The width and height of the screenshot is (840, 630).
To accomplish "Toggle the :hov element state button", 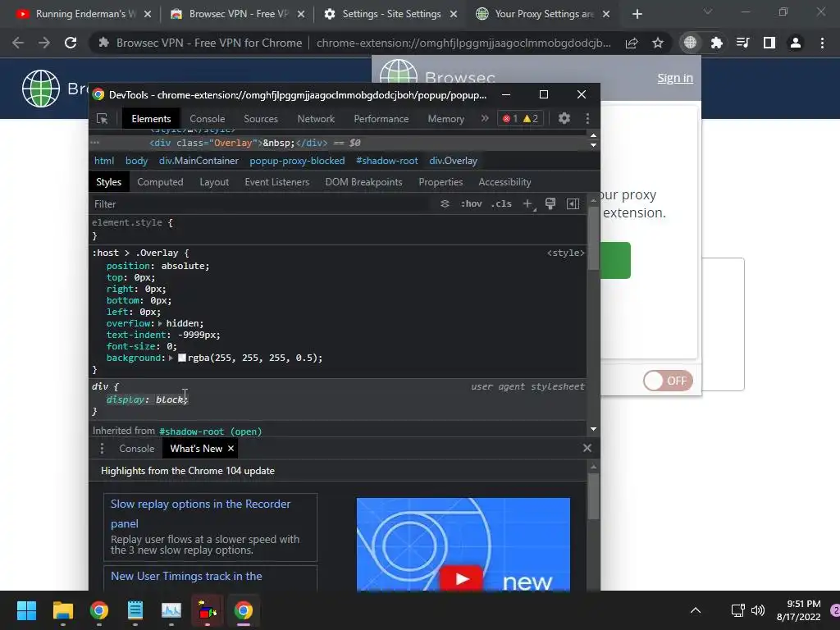I will pyautogui.click(x=472, y=203).
